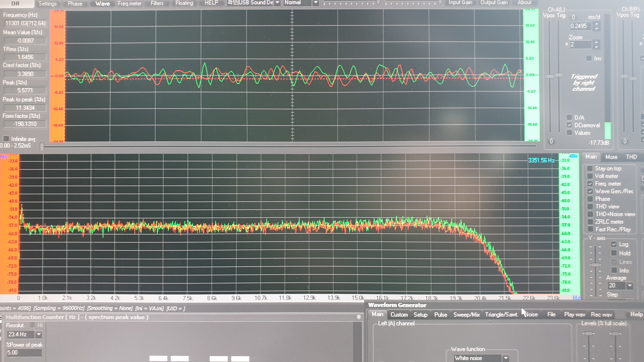This screenshot has width=644, height=362.
Task: Close the Multifunction Counter panel
Action: (359, 317)
